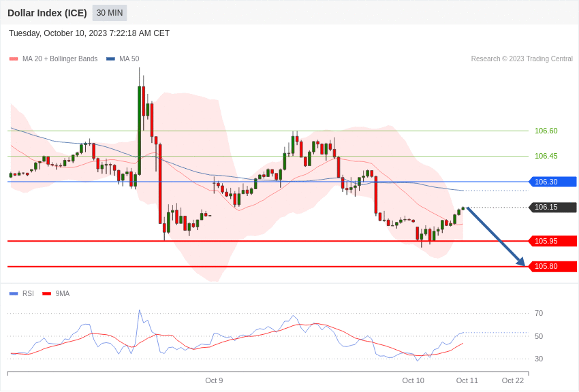579x392 pixels.
Task: Click the MA 50 legend swatch
Action: (x=111, y=59)
